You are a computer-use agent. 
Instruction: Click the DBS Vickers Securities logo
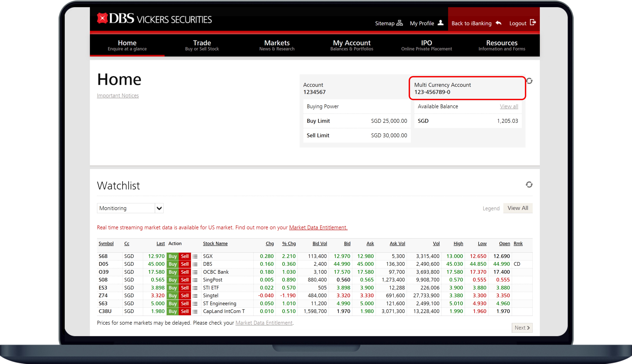[x=154, y=19]
